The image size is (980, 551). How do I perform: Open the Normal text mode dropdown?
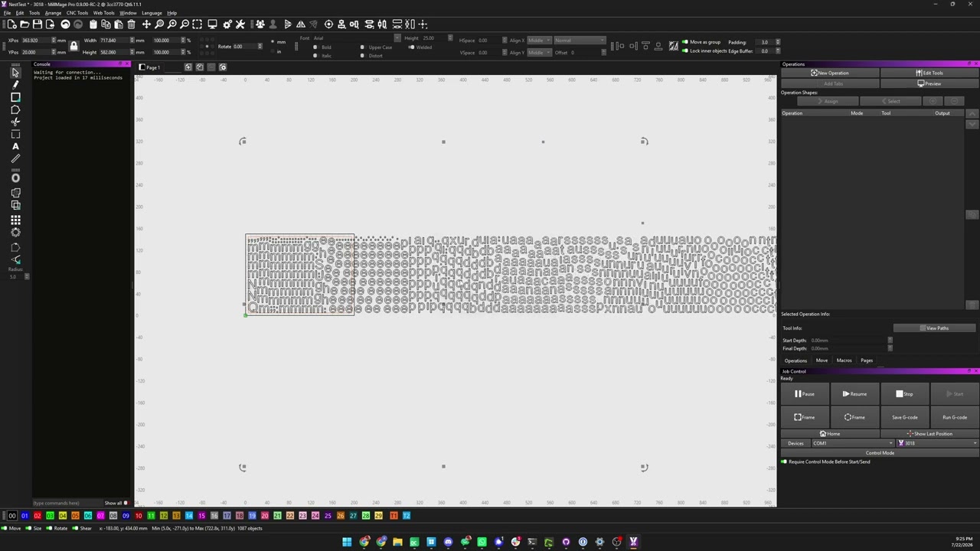point(580,41)
